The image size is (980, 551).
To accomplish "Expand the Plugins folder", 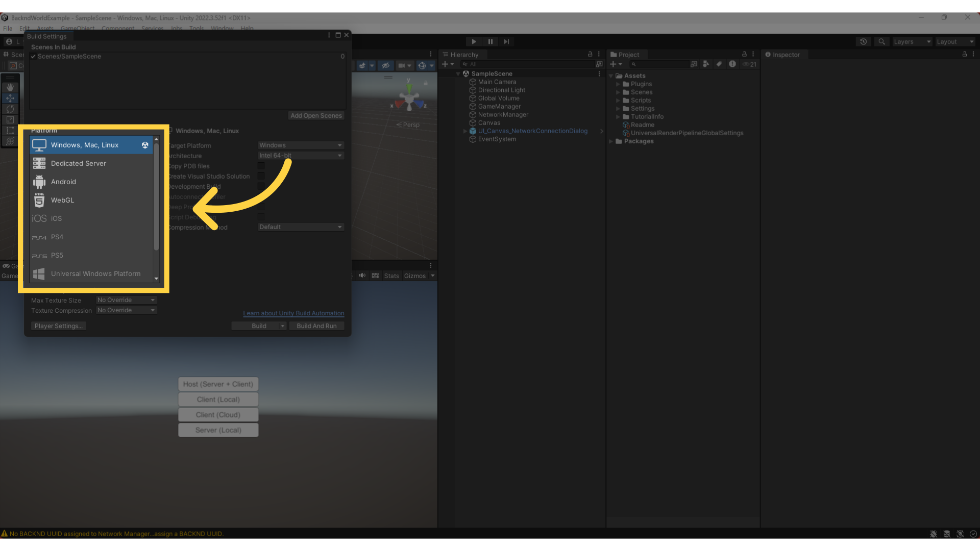I will click(618, 84).
